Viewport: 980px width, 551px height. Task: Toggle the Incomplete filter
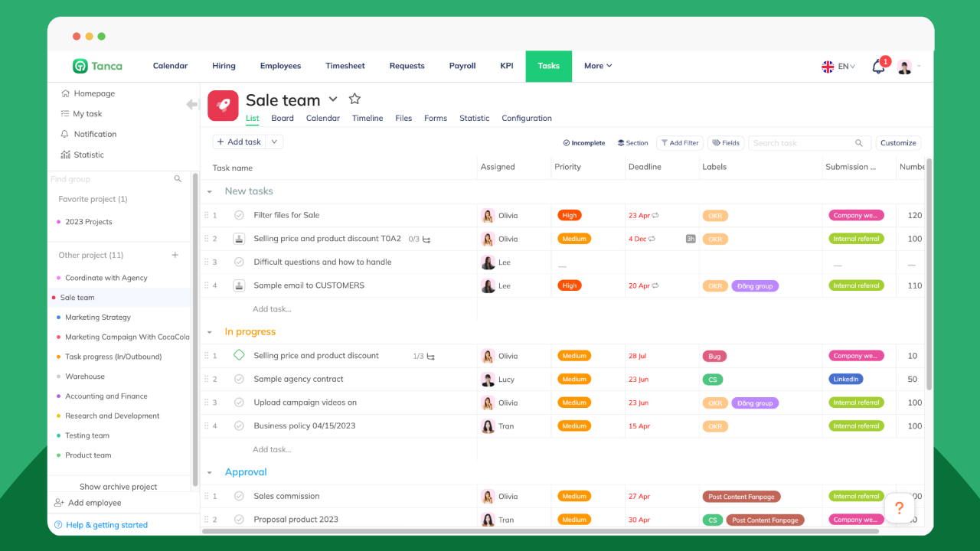(583, 142)
